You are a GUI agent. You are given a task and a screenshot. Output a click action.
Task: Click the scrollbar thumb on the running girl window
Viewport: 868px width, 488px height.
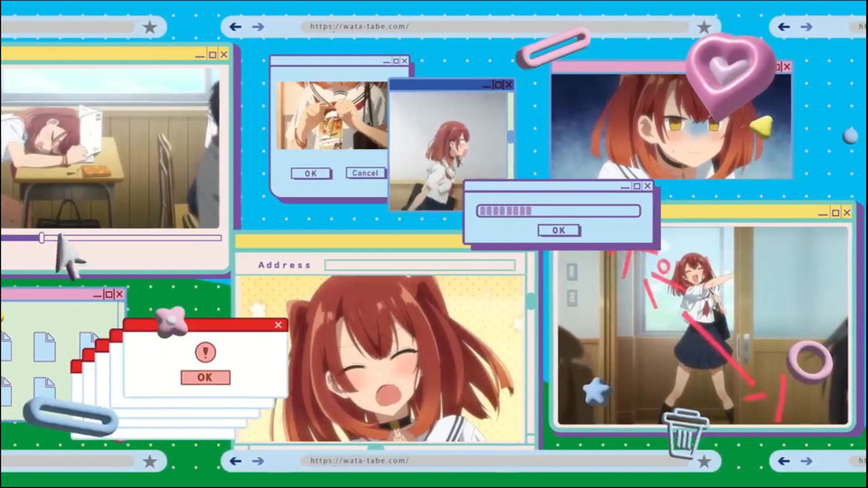click(510, 136)
